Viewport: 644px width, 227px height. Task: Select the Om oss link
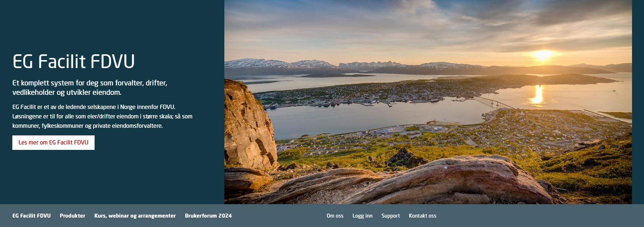pyautogui.click(x=335, y=216)
